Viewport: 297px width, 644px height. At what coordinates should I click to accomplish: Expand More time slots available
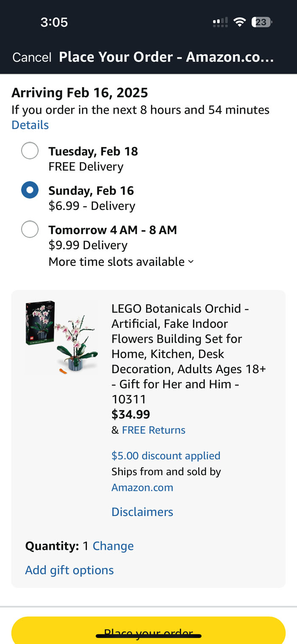click(x=117, y=262)
